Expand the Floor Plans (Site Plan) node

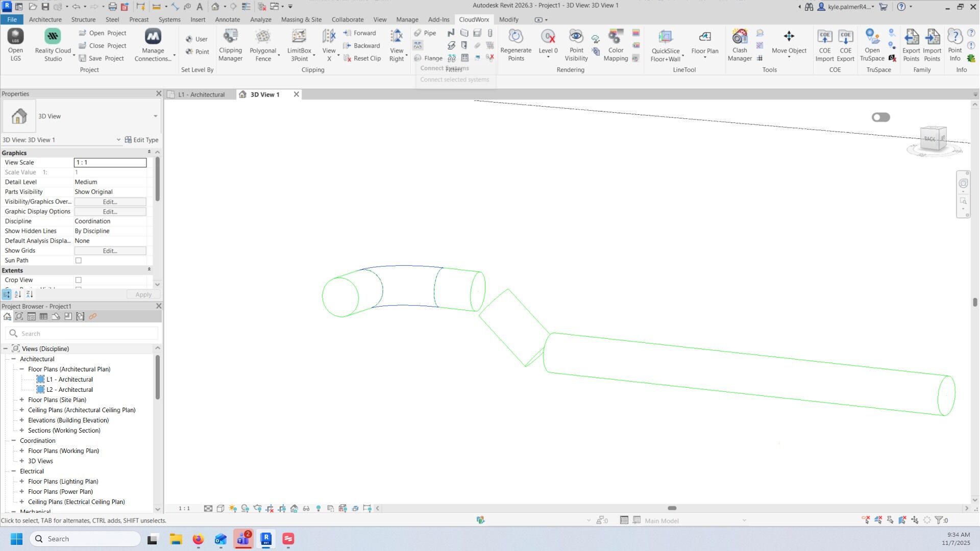coord(22,400)
